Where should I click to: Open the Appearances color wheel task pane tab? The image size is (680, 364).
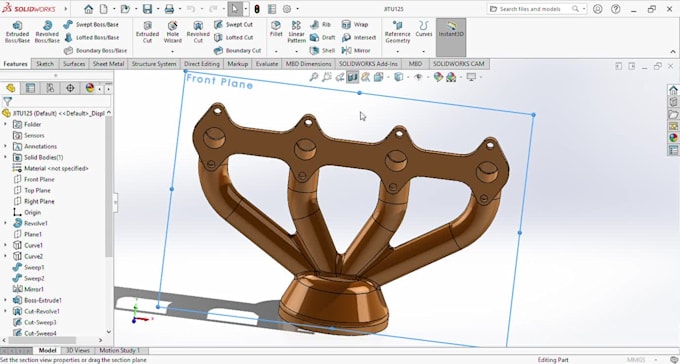tap(673, 138)
